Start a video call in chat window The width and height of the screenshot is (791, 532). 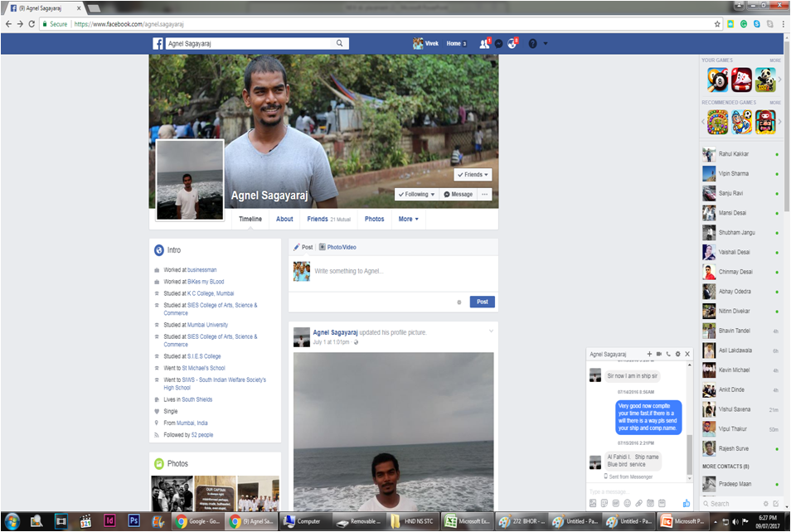pyautogui.click(x=658, y=354)
